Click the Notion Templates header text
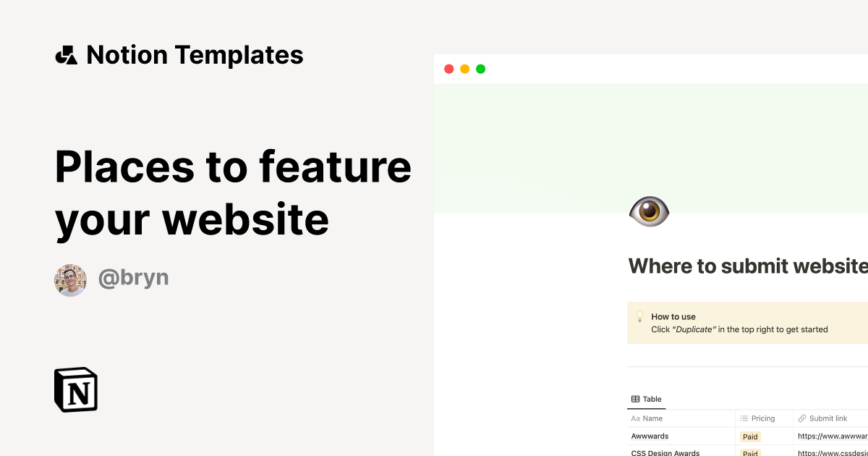The image size is (868, 456). 195,54
